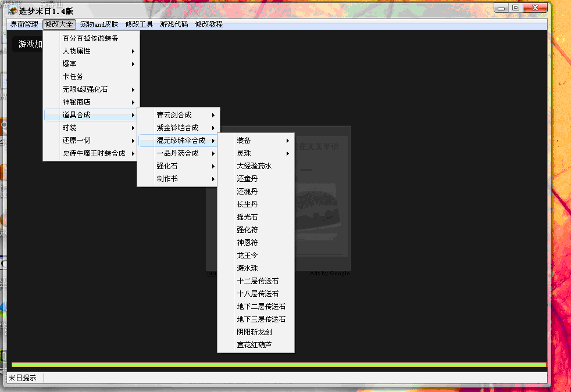Click the app icon in the title bar
Viewport: 571px width, 392px height.
[x=13, y=11]
